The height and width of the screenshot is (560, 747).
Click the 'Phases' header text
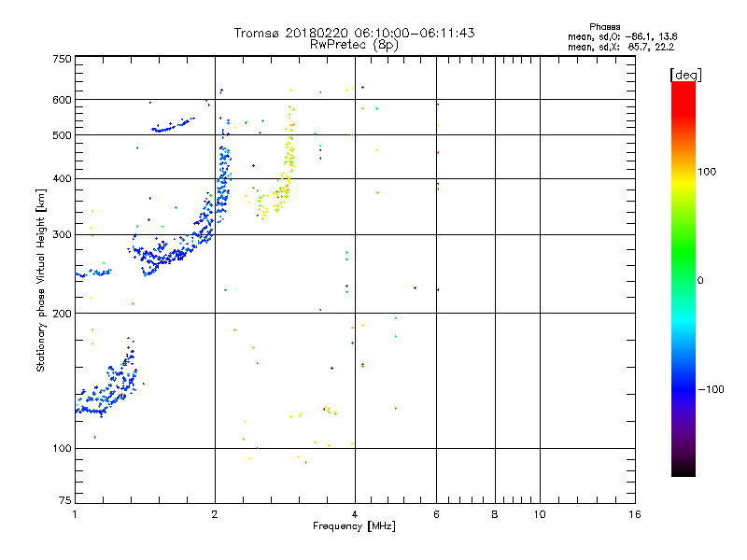[x=604, y=27]
